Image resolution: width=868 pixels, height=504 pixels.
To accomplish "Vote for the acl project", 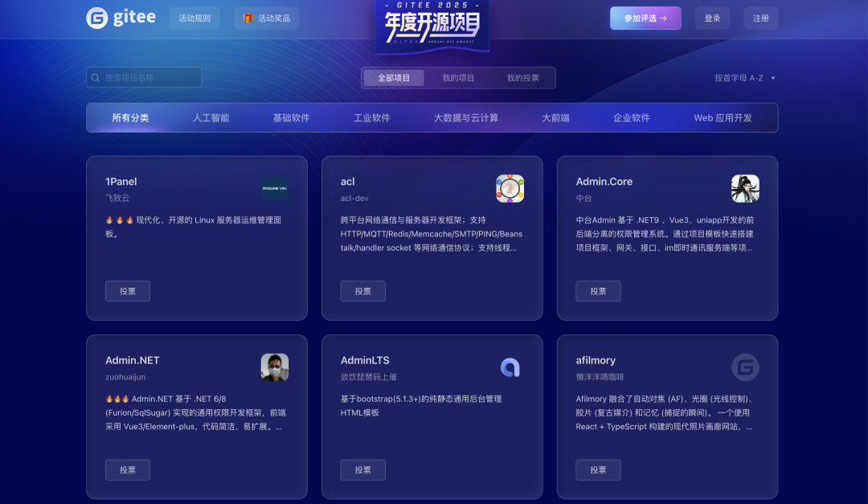I will [363, 291].
